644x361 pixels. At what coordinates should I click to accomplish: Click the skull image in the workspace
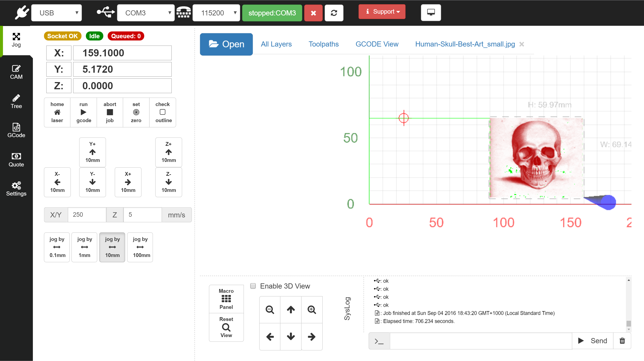(537, 158)
